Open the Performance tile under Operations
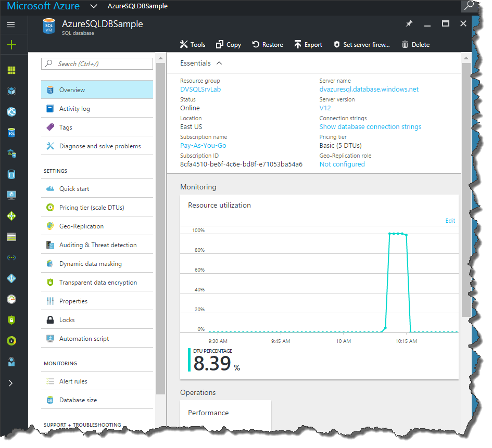The height and width of the screenshot is (448, 492). pyautogui.click(x=225, y=413)
